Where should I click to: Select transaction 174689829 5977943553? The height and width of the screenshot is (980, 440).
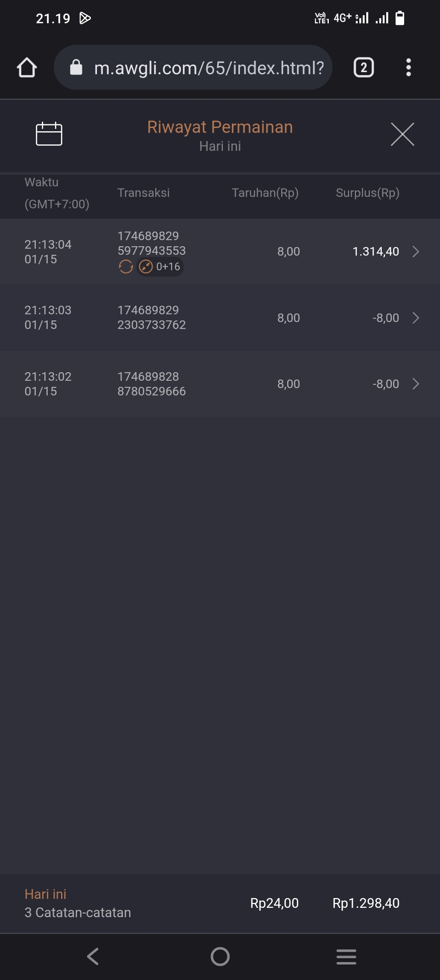[152, 243]
